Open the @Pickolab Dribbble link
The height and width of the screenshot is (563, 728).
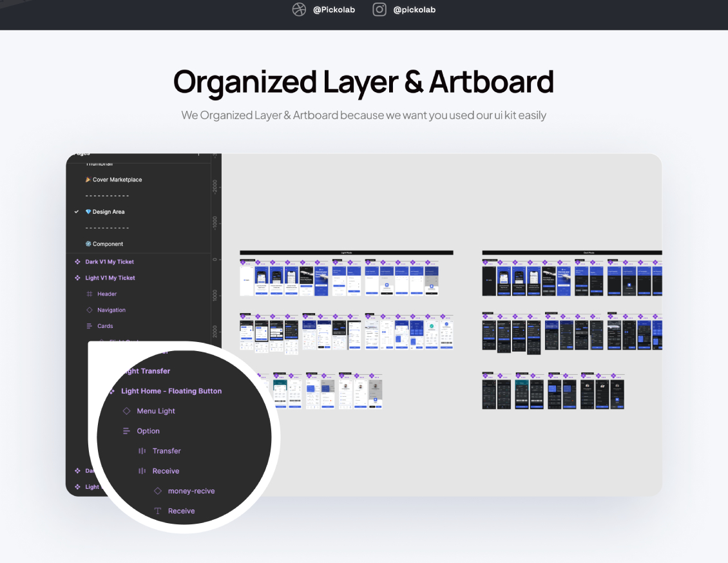click(x=334, y=10)
